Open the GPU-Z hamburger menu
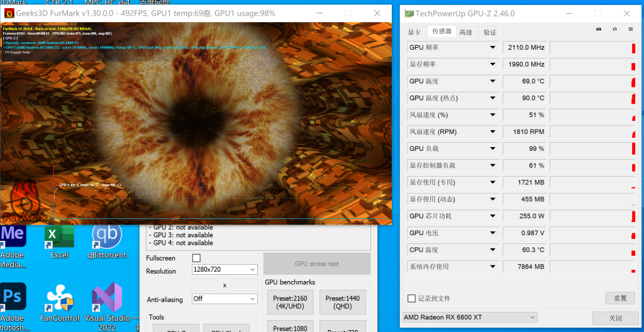This screenshot has width=644, height=332. click(x=630, y=29)
